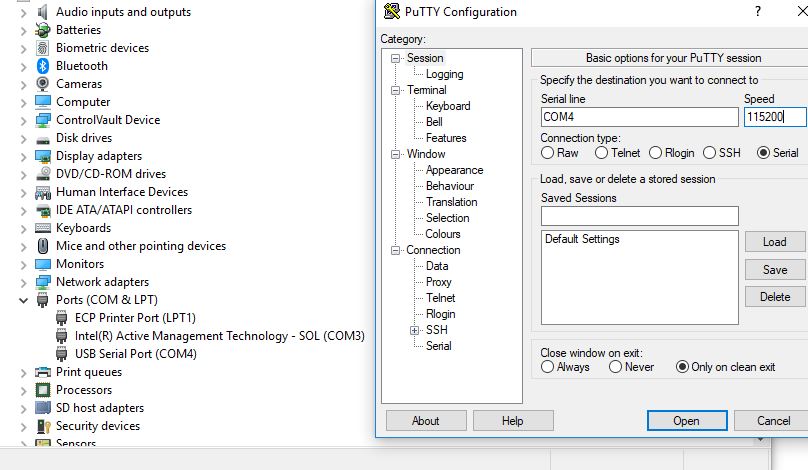This screenshot has width=808, height=470.
Task: Expand the SSH category in PuTTY tree
Action: [415, 330]
